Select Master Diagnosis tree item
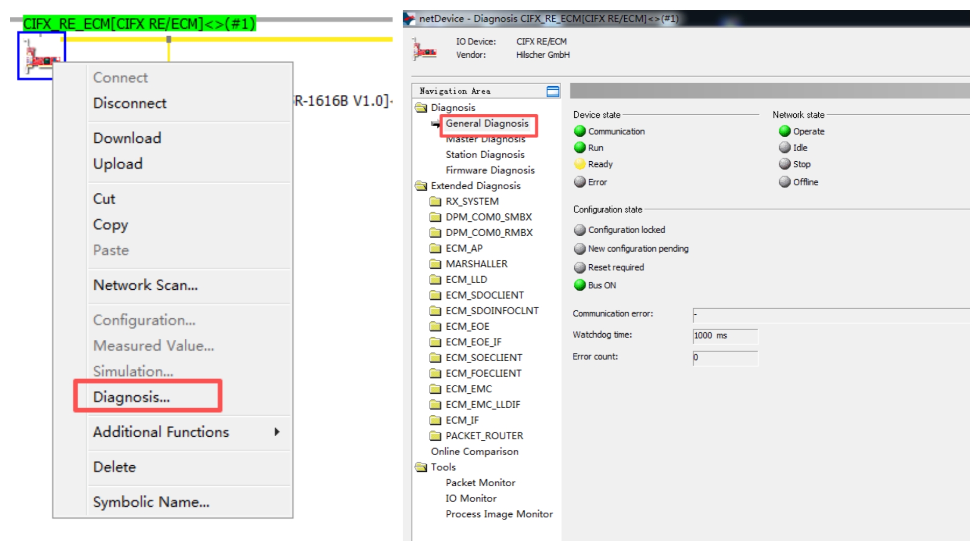This screenshot has width=980, height=551. point(485,139)
